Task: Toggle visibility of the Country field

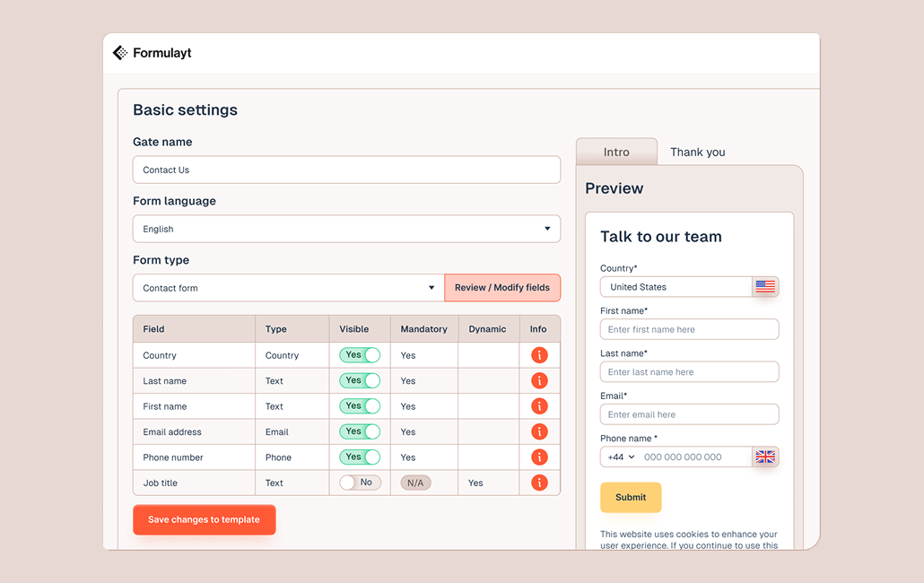Action: click(360, 355)
